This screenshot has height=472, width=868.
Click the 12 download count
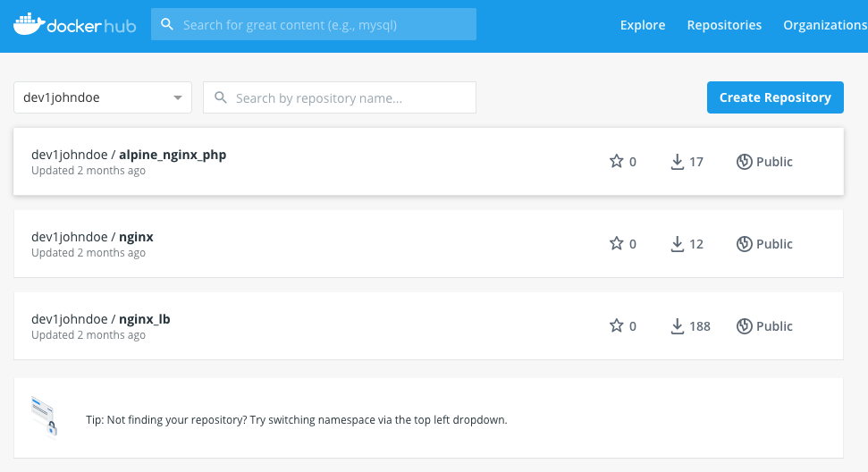[696, 244]
